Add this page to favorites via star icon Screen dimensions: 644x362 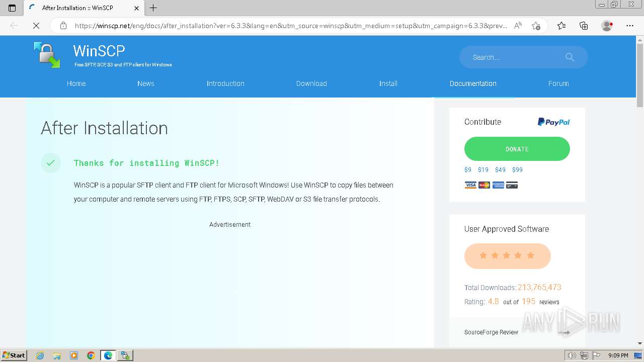tap(536, 26)
